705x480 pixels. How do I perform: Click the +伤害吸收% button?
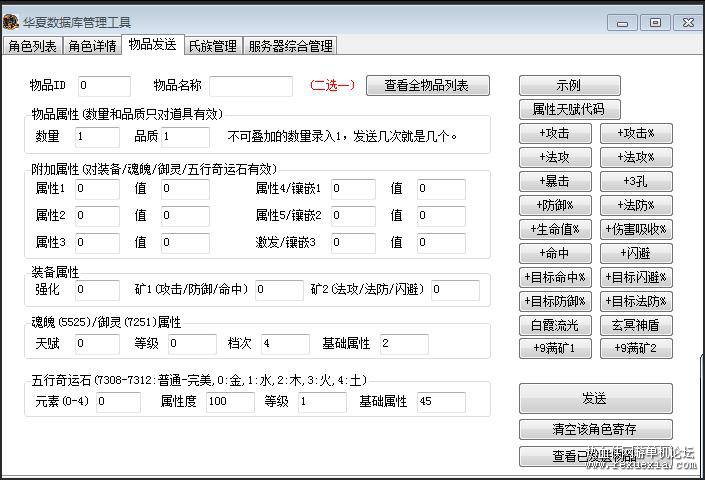(636, 230)
